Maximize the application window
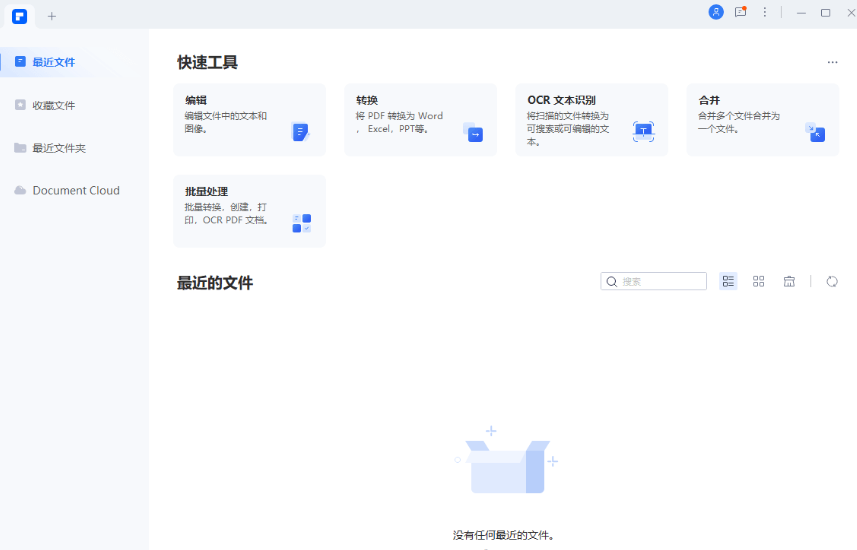857x550 pixels. pyautogui.click(x=826, y=13)
